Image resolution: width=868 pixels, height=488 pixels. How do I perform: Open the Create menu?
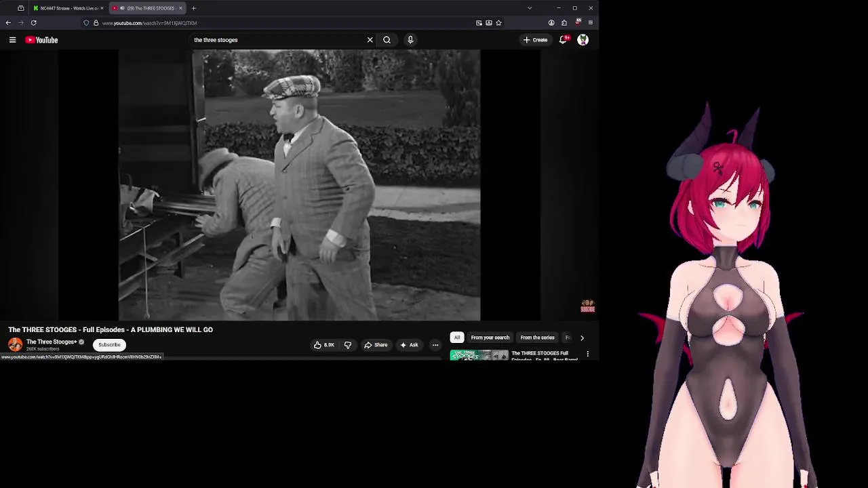click(x=535, y=40)
